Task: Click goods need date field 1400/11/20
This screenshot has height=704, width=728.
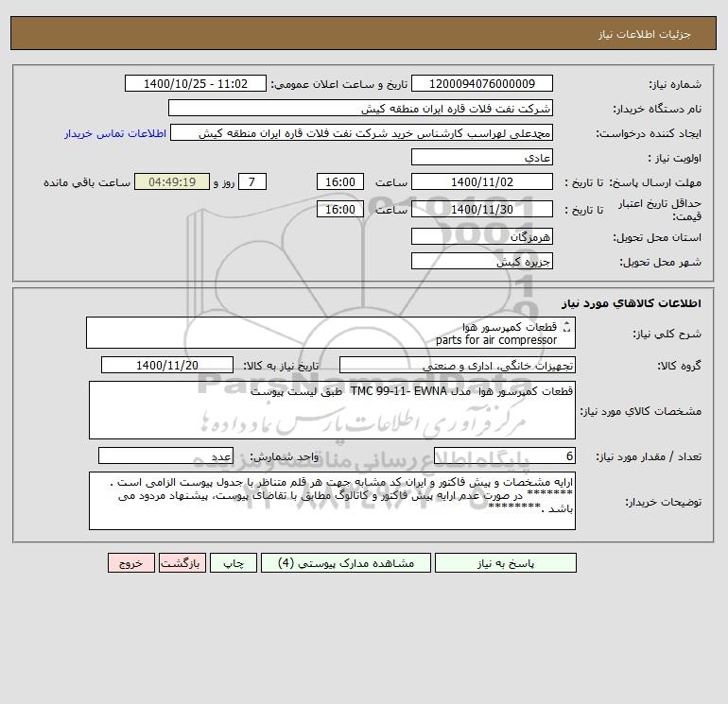Action: pos(167,365)
